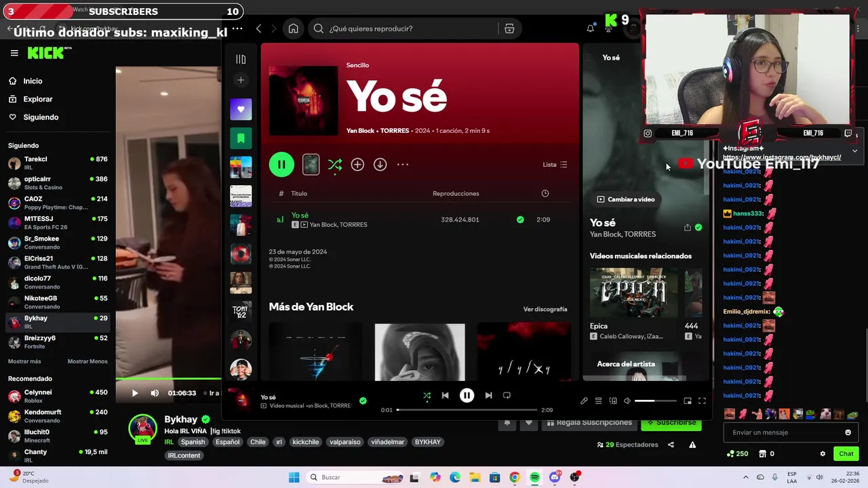Open the emoji picker in chat input

click(848, 432)
